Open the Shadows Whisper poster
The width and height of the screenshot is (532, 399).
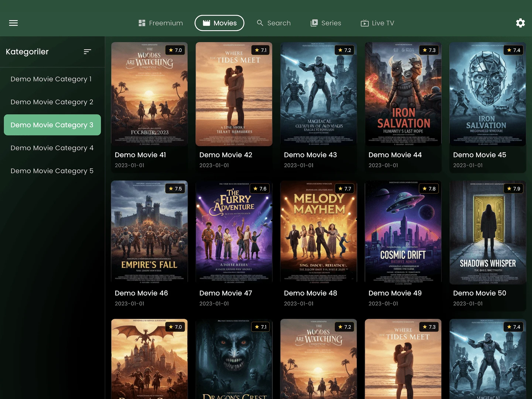(x=488, y=232)
